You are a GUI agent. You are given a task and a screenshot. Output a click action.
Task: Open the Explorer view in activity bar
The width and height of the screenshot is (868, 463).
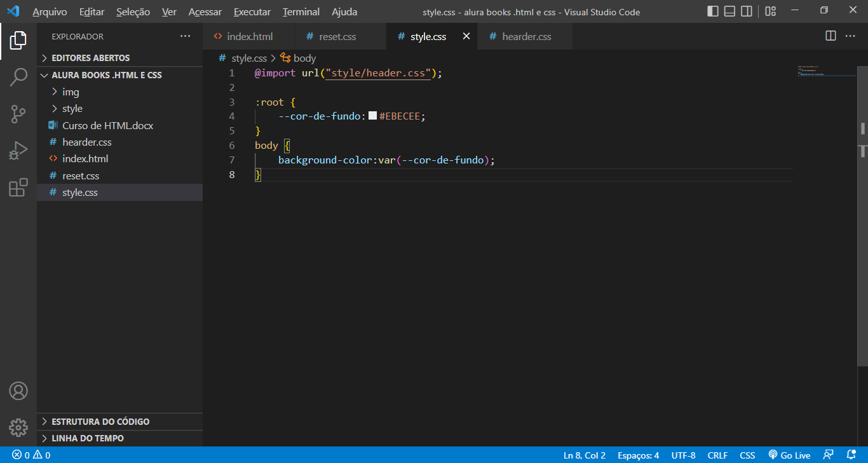point(18,41)
